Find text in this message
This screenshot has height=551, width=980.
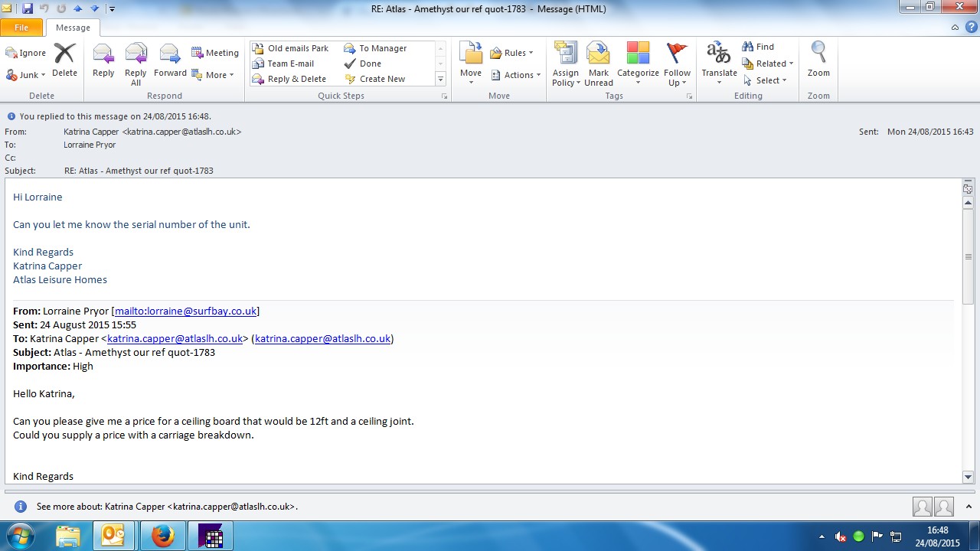click(758, 47)
